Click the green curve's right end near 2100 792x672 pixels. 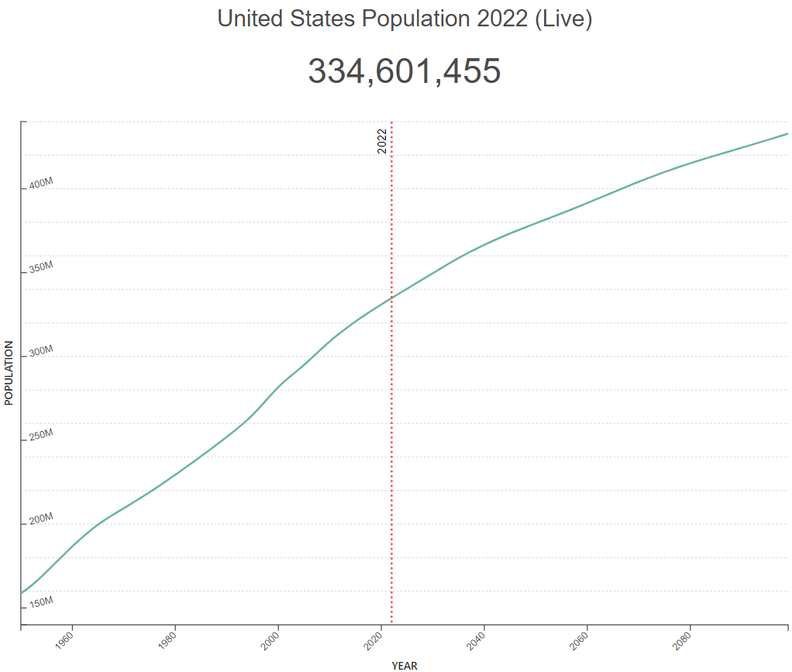(x=786, y=135)
